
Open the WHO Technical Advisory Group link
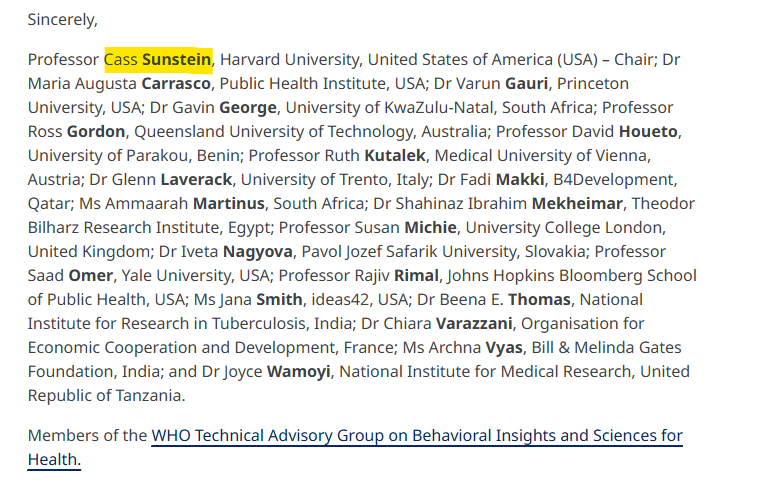[416, 436]
